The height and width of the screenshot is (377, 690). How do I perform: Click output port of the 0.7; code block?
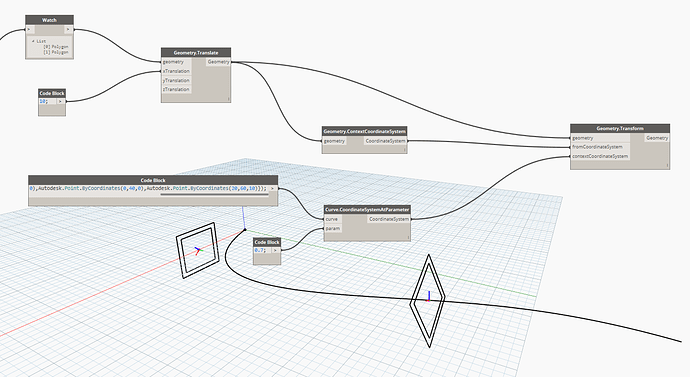[276, 250]
